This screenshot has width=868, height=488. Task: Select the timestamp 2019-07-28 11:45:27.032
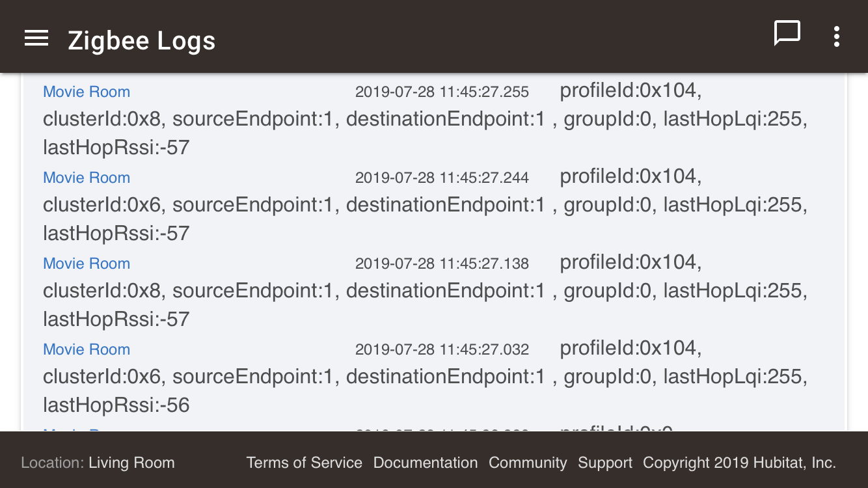[x=442, y=349]
